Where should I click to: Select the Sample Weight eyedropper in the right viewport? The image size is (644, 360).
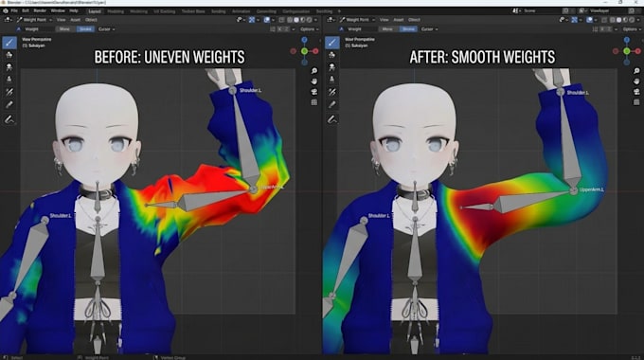331,105
